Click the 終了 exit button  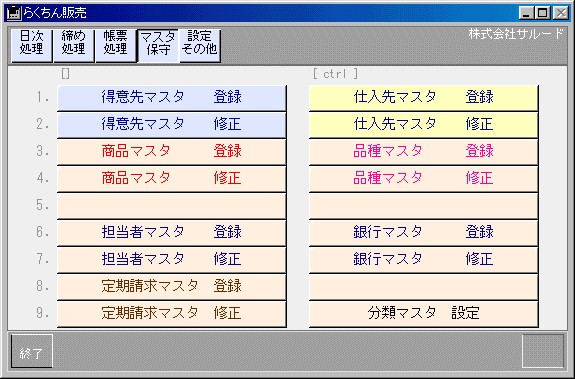tap(32, 351)
